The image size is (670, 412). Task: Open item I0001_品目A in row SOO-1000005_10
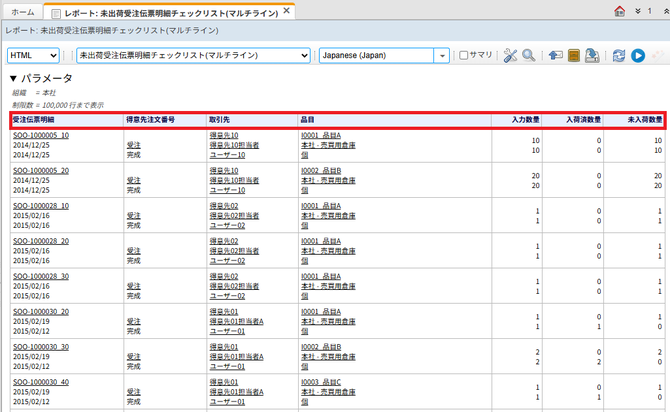pyautogui.click(x=321, y=135)
